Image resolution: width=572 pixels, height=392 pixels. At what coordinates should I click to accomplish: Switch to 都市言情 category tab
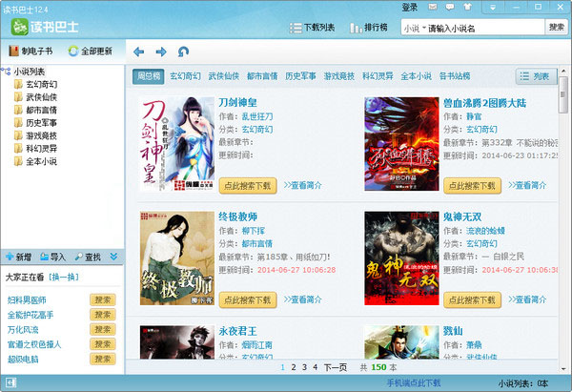[x=262, y=76]
